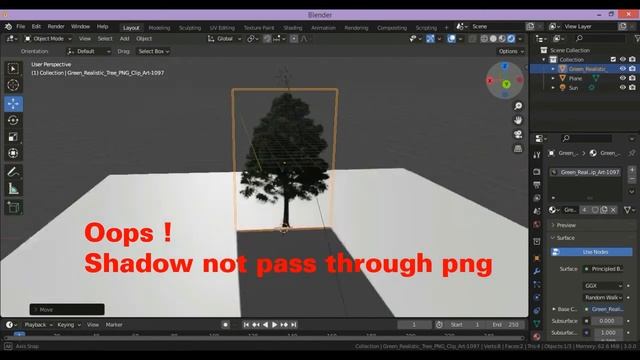
Task: Click the Principled BSDF surface button
Action: coord(604,269)
